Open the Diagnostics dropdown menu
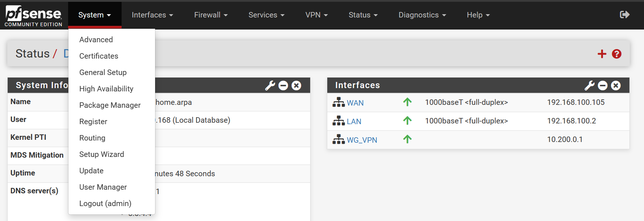Viewport: 644px width, 221px height. tap(422, 15)
